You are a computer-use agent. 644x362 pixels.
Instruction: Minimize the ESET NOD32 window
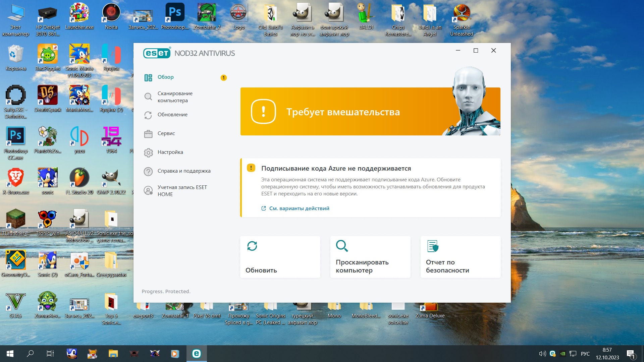point(458,51)
